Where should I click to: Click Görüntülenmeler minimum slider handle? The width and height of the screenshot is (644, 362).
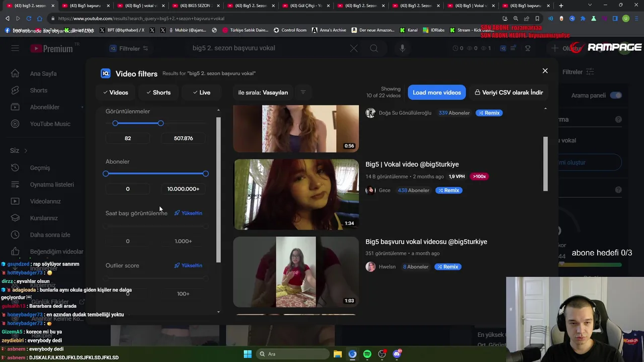(x=115, y=123)
